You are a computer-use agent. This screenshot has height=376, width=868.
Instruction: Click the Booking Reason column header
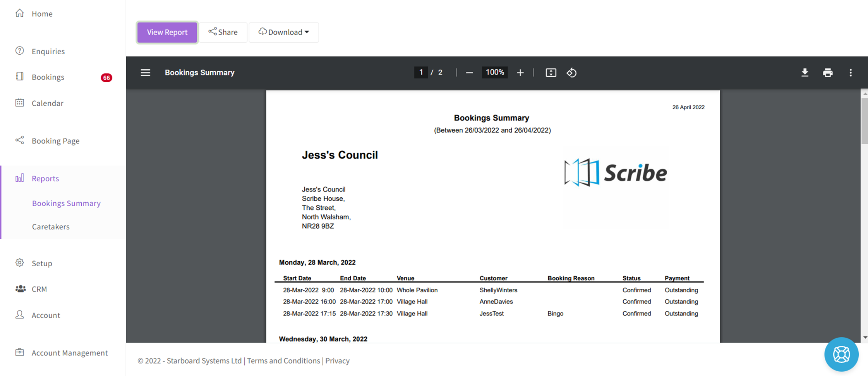coord(571,278)
